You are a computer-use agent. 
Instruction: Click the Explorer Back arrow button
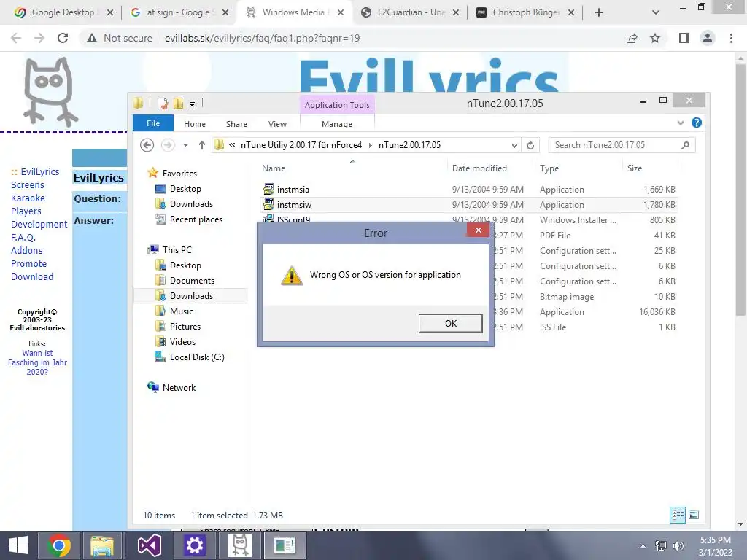click(147, 145)
